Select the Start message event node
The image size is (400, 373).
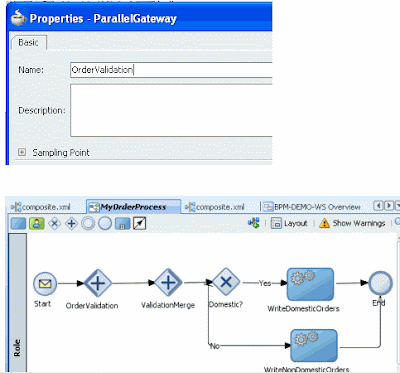[x=45, y=284]
